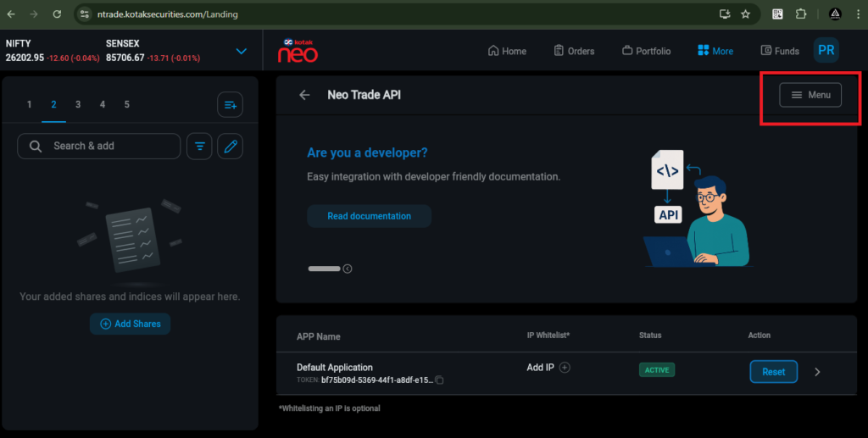Screen dimensions: 868x438
Task: Click the plus icon beside Add IP
Action: [x=565, y=368]
